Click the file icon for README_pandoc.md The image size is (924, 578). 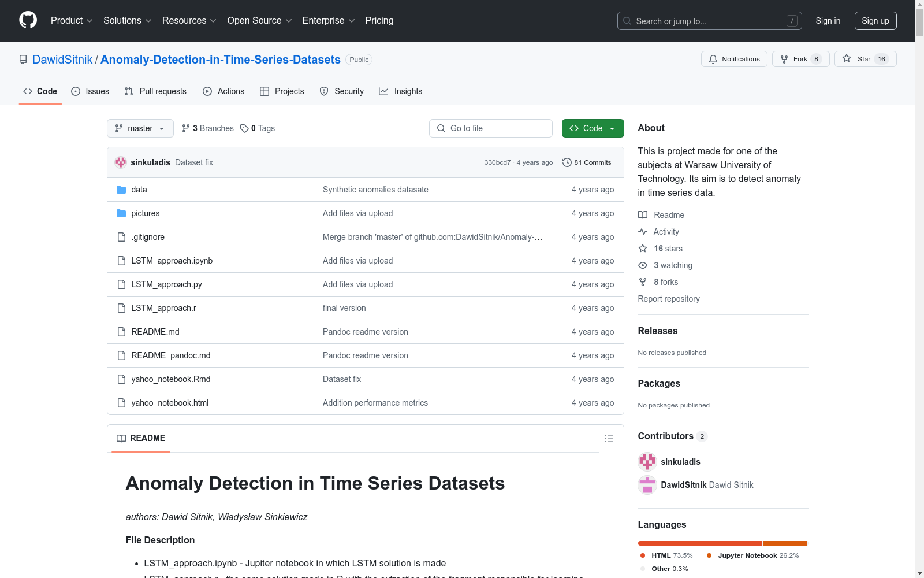121,355
